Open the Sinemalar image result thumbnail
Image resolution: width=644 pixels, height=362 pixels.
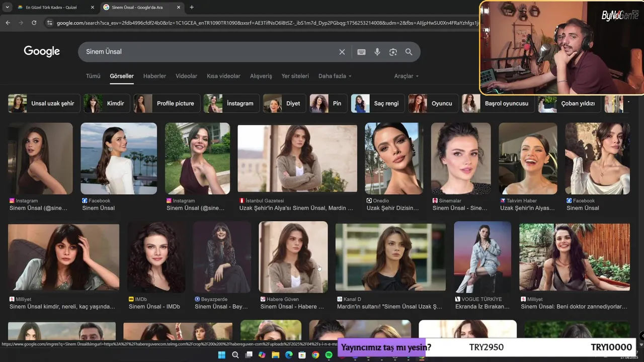click(x=461, y=158)
